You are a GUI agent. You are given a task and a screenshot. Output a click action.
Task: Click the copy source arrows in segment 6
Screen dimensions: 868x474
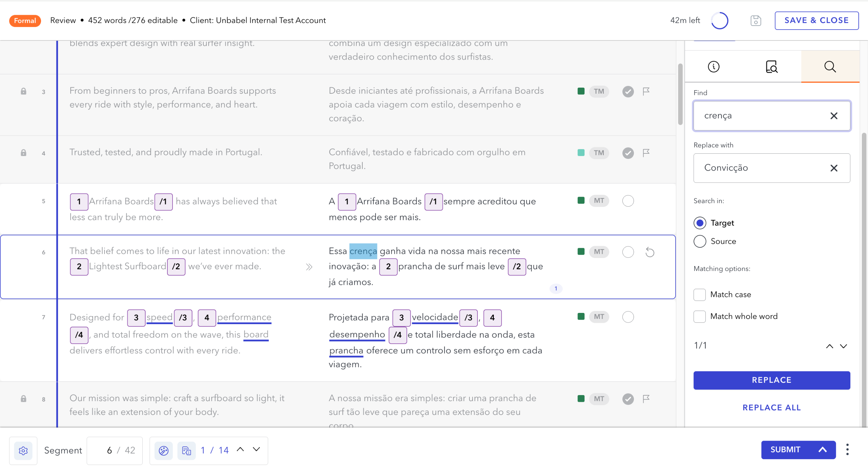coord(309,267)
